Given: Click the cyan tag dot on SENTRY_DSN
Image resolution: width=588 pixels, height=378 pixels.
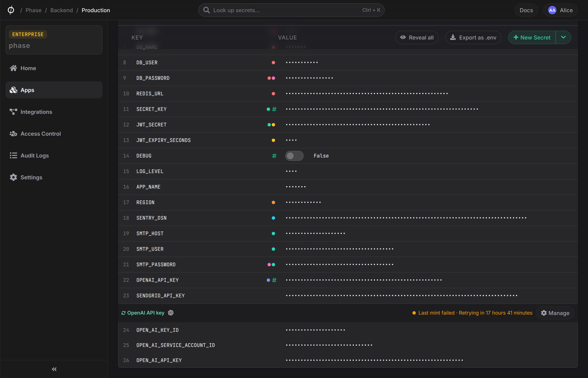Looking at the screenshot, I should [x=273, y=218].
